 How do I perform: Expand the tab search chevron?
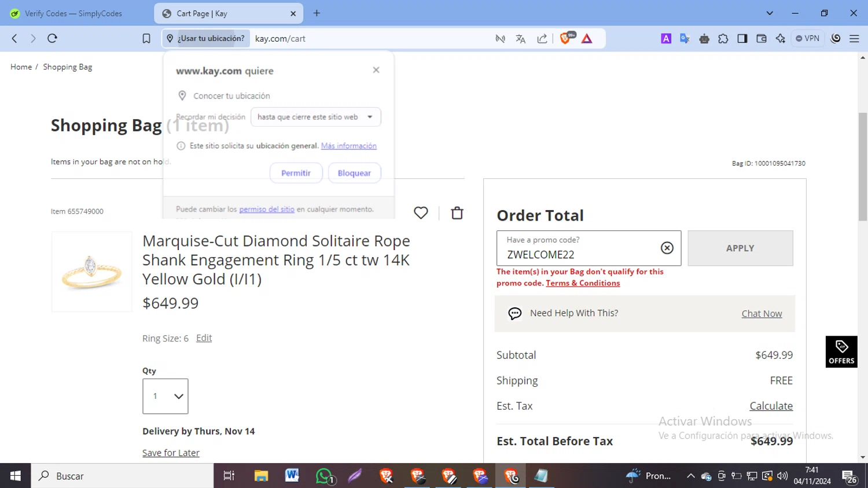pos(770,13)
